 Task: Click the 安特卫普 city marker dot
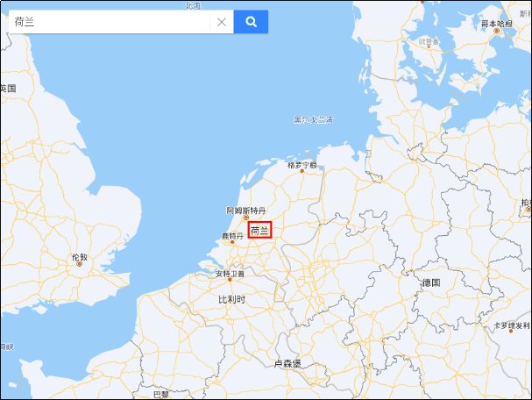(x=230, y=280)
